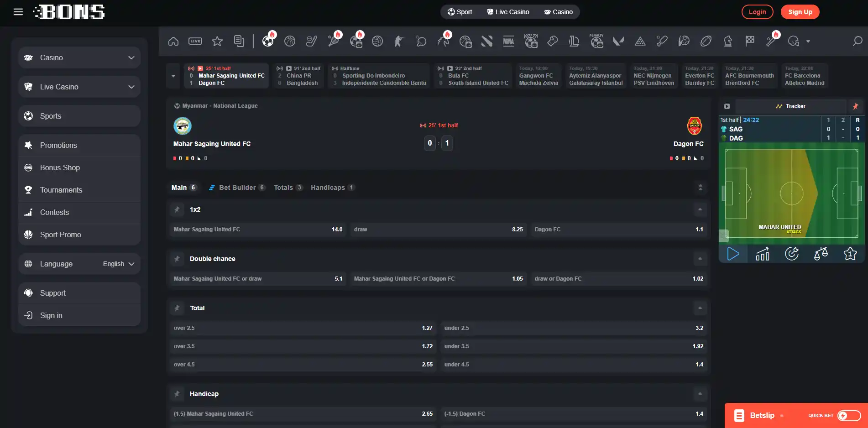Switch tracker to the video stream icon
This screenshot has height=428, width=868.
click(727, 106)
